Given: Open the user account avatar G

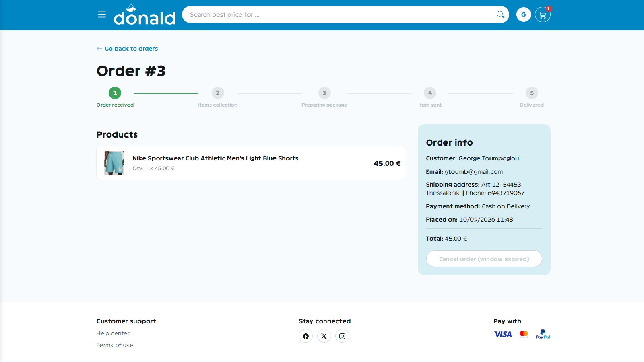Looking at the screenshot, I should 524,15.
